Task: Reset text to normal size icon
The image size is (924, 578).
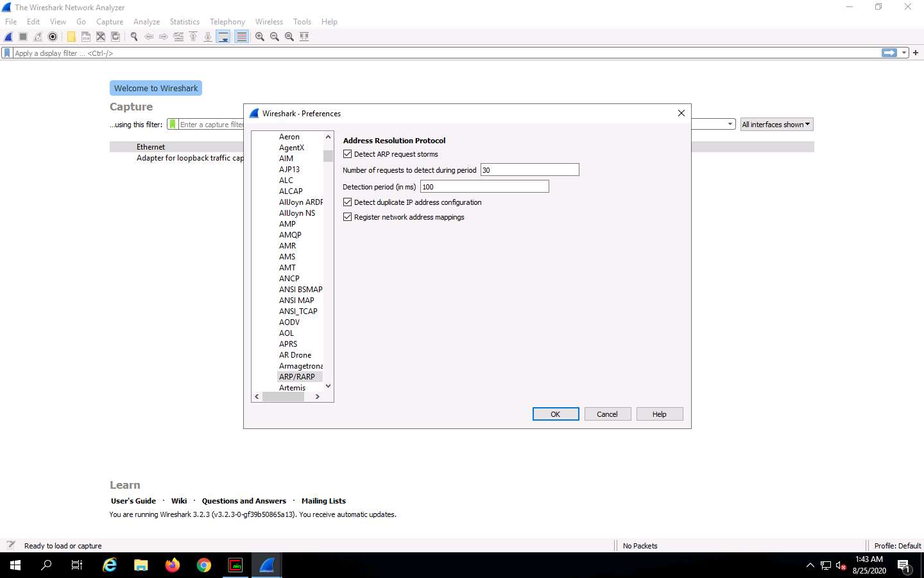Action: click(289, 37)
